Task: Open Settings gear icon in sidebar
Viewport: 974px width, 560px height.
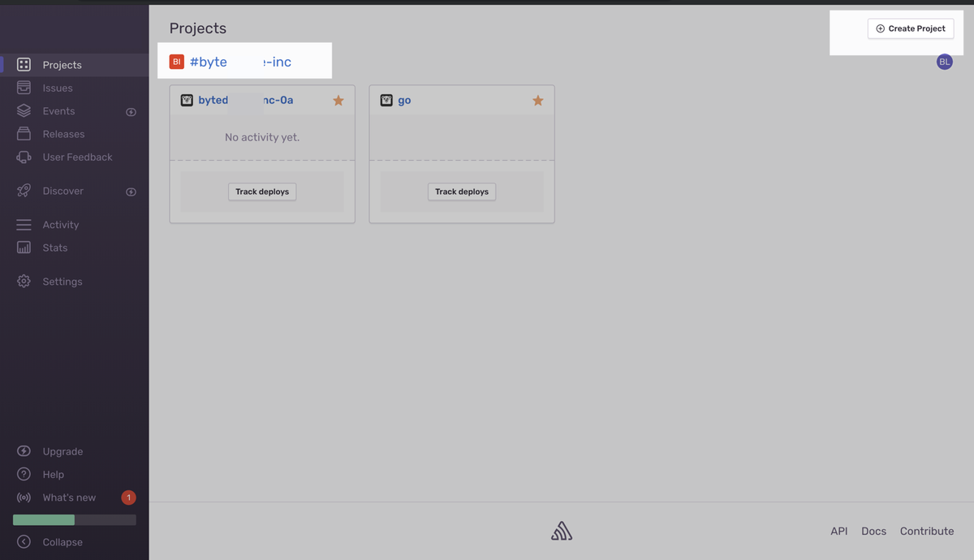Action: 24,282
